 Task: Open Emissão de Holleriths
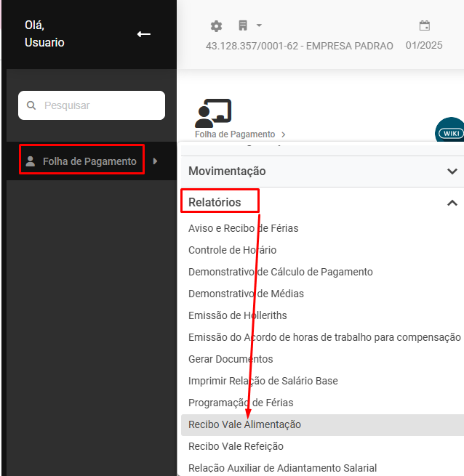pyautogui.click(x=237, y=315)
